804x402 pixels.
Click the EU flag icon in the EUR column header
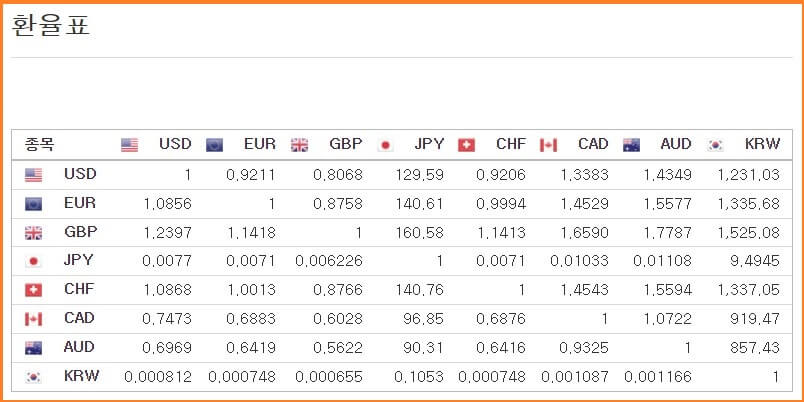(214, 145)
